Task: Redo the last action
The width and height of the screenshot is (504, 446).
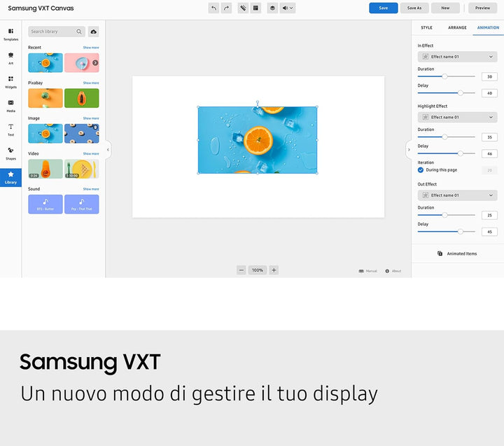Action: tap(226, 8)
